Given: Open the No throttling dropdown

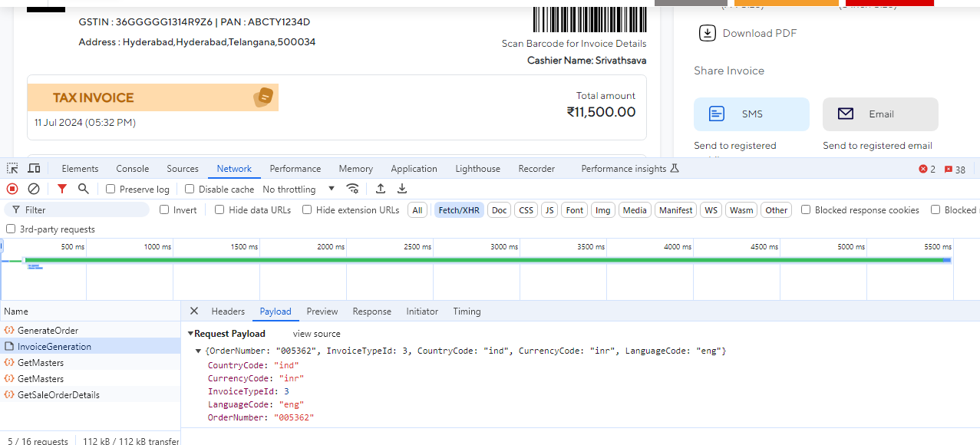Looking at the screenshot, I should [299, 190].
